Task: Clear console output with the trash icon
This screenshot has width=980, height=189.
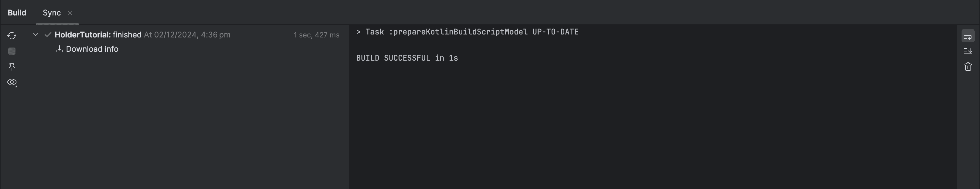Action: pyautogui.click(x=968, y=67)
